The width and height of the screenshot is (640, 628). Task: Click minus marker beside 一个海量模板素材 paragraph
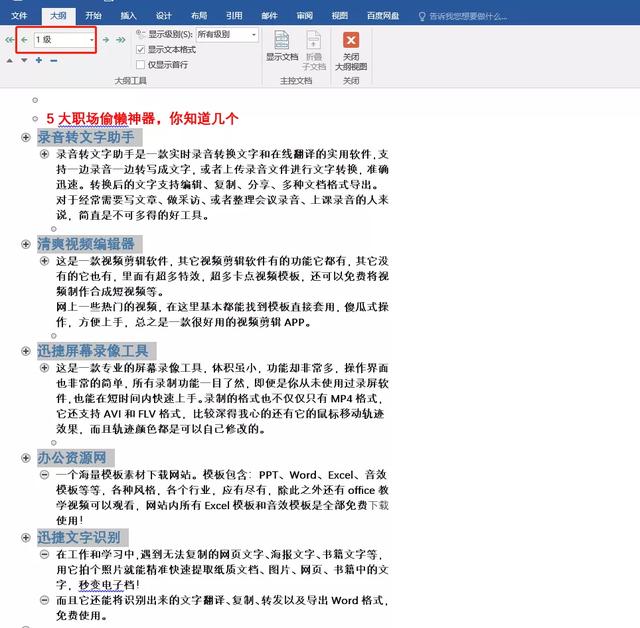tap(44, 475)
